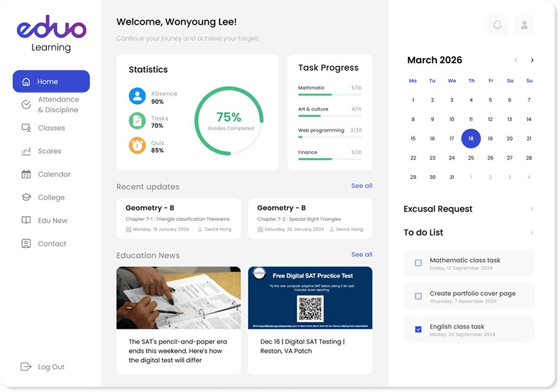Click the person icon in the Chapter 7-2 card
The width and height of the screenshot is (560, 392).
point(332,230)
